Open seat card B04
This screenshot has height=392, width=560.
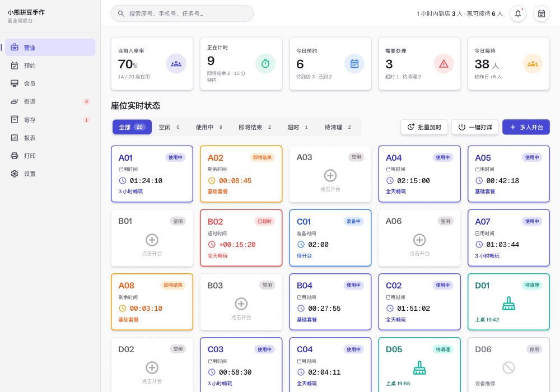tap(330, 302)
